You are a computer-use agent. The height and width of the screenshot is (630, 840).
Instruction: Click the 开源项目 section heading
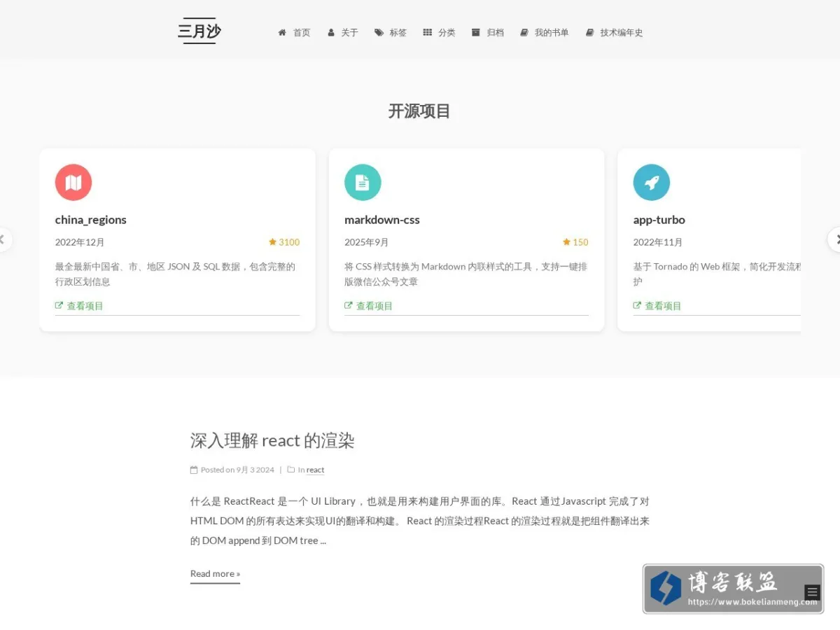click(419, 111)
